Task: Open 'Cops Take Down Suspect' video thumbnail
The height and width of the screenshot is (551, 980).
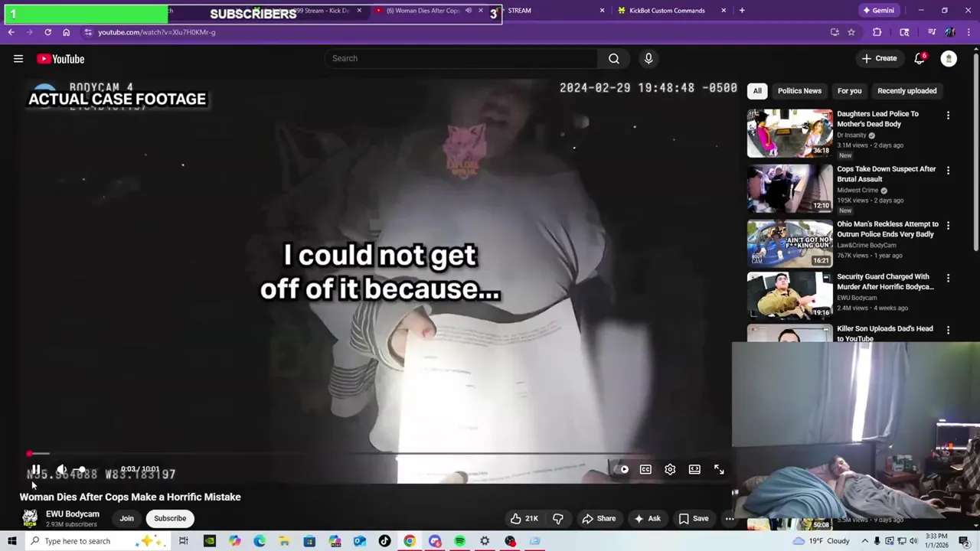Action: coord(789,188)
